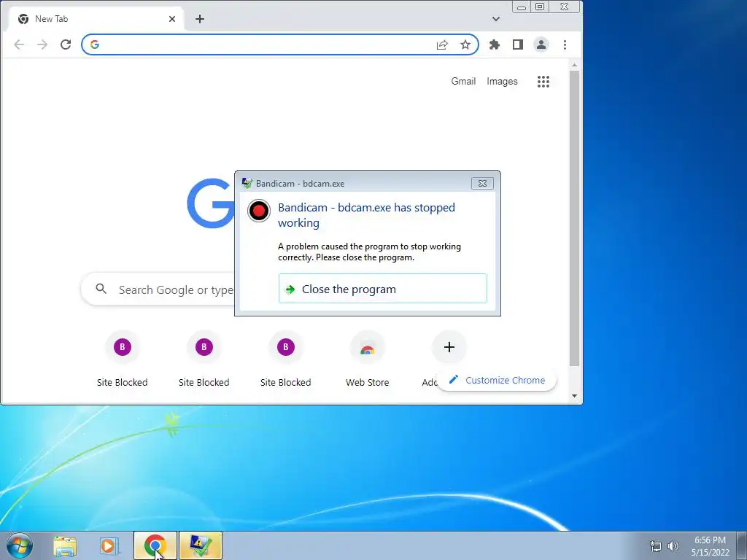Open the Extensions puzzle icon

(x=495, y=44)
